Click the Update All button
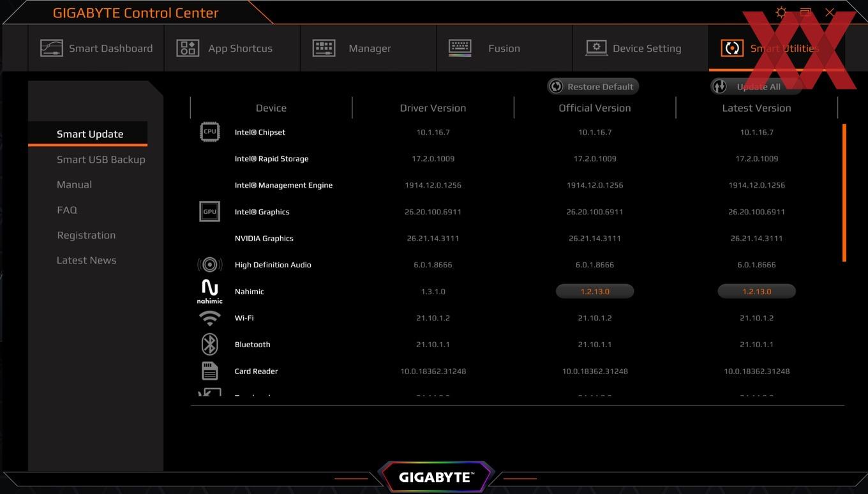The height and width of the screenshot is (494, 868). [756, 86]
